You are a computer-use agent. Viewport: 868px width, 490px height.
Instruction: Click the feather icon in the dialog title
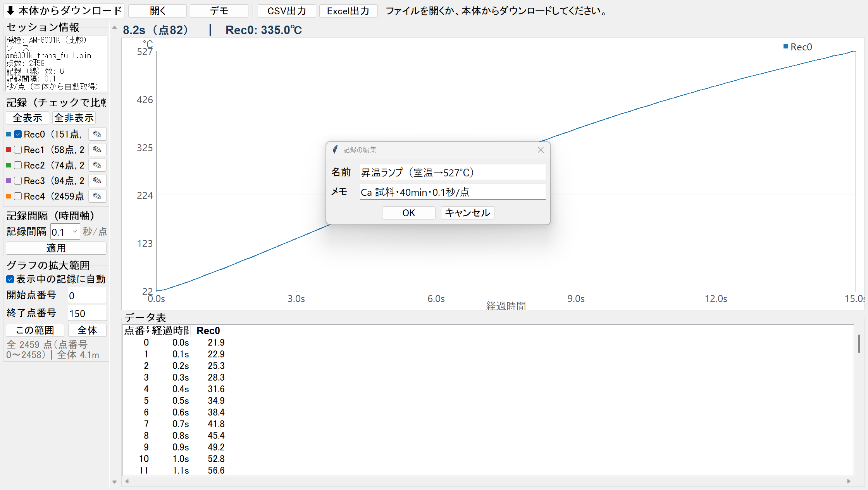pos(335,150)
